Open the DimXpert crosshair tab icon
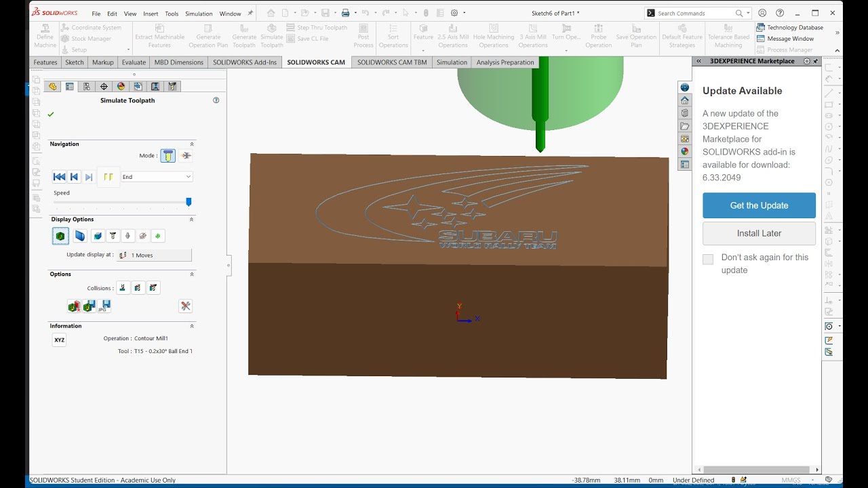Image resolution: width=868 pixels, height=488 pixels. click(x=104, y=86)
